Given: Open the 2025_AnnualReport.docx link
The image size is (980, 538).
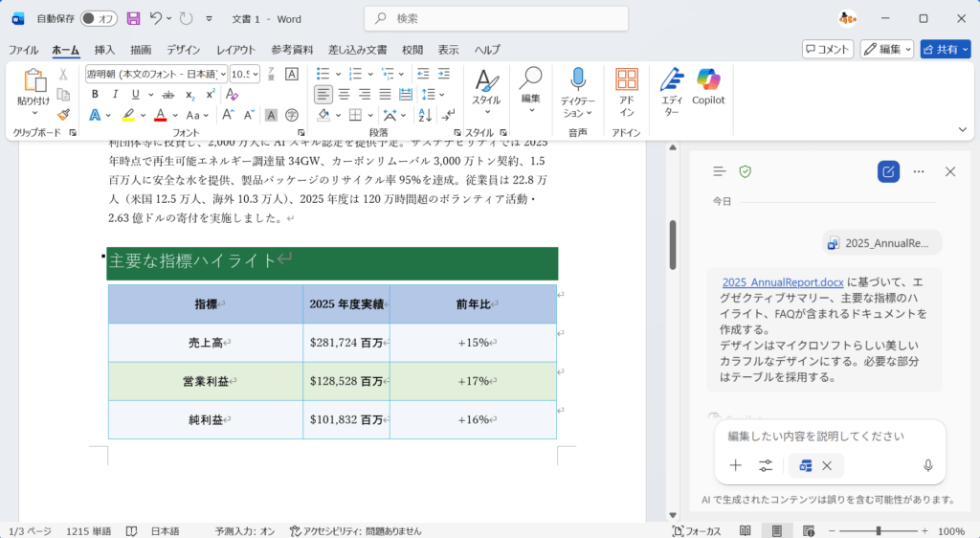Looking at the screenshot, I should 782,282.
